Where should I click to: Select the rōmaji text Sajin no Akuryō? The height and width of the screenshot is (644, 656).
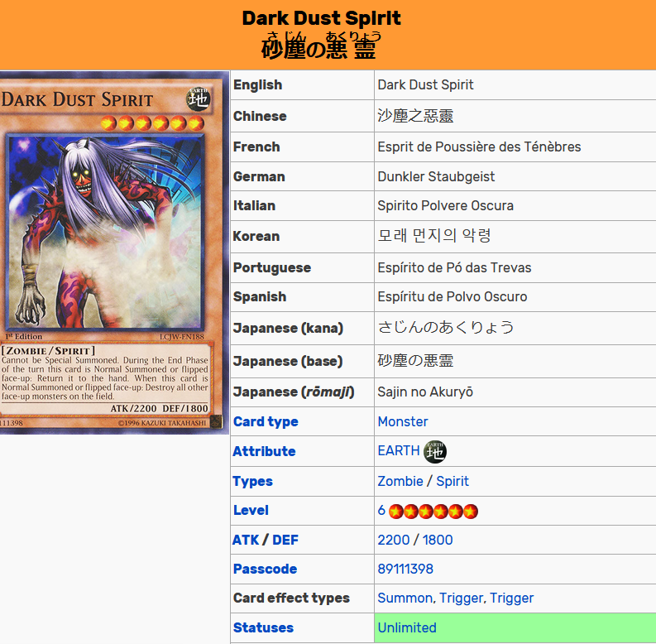[425, 392]
